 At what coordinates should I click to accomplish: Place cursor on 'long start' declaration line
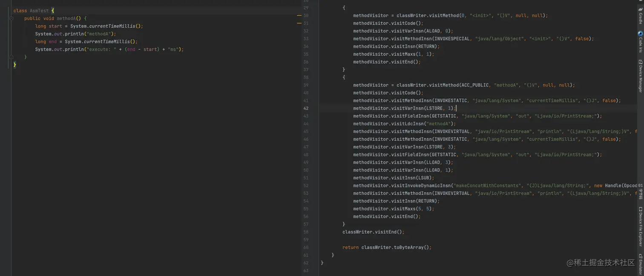(x=89, y=26)
